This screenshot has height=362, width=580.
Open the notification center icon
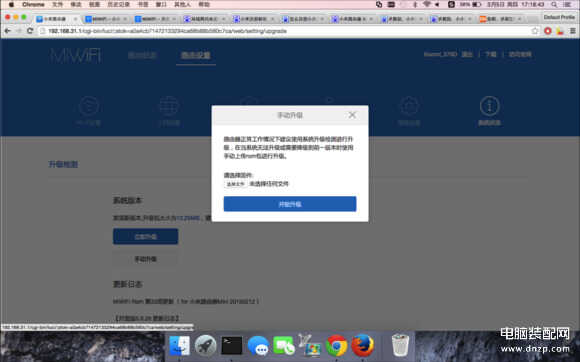tap(567, 4)
